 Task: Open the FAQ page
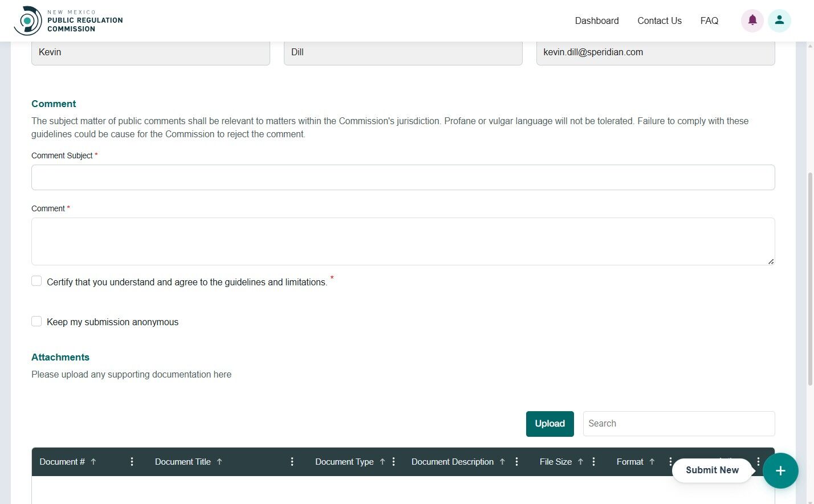[x=709, y=21]
